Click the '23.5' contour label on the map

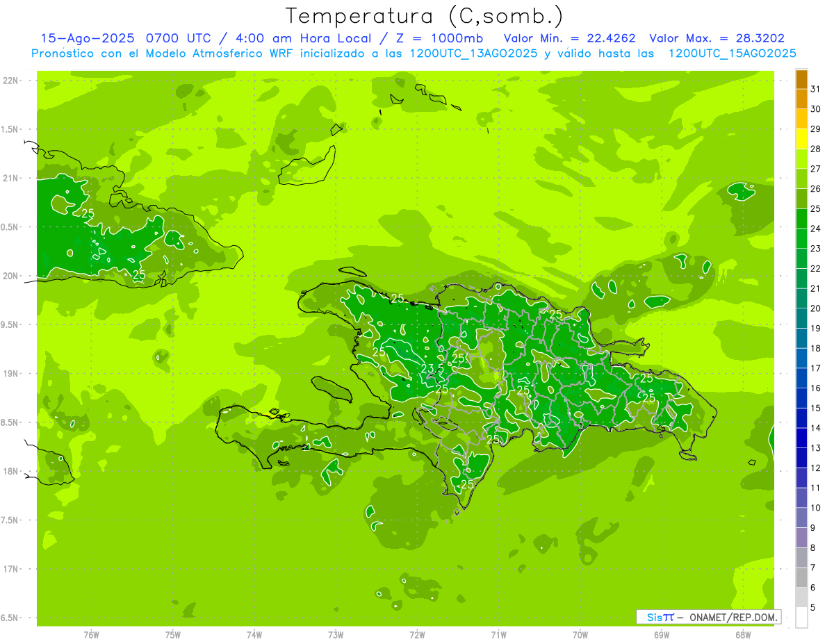[432, 368]
